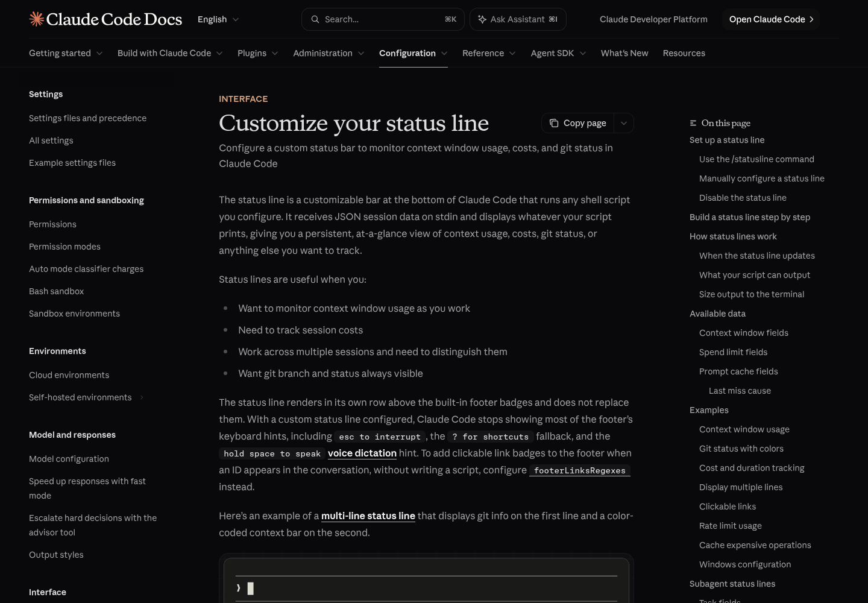Follow the voice dictation link

(362, 453)
